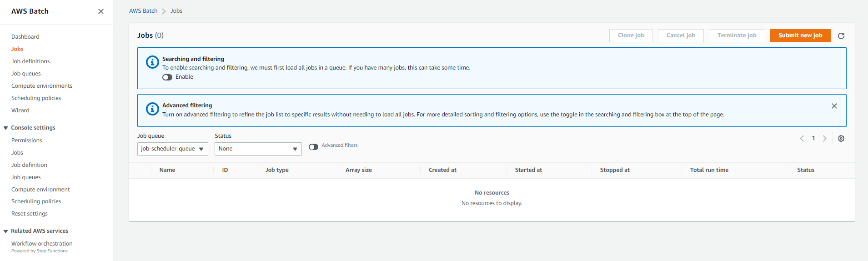
Task: Click the Total run time column header
Action: point(709,170)
